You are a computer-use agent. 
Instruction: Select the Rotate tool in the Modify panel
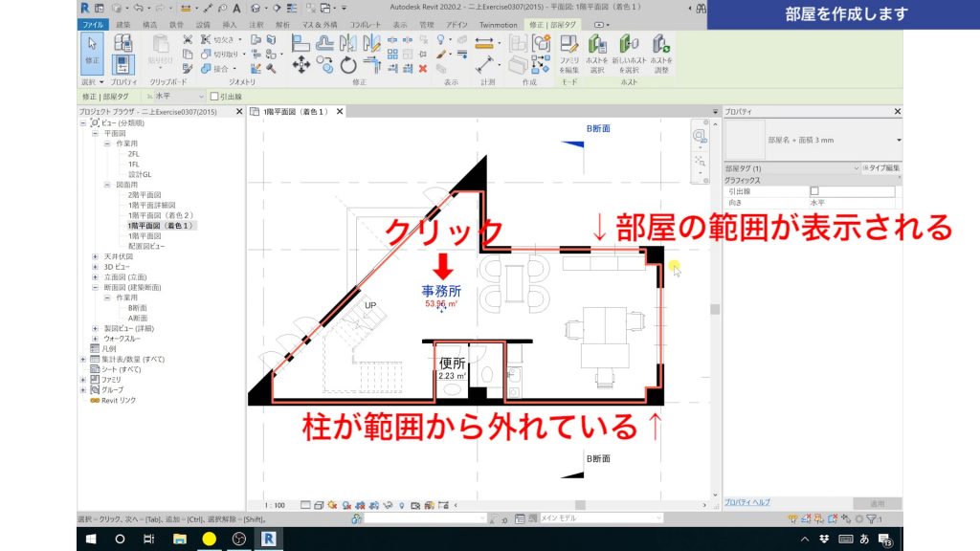coord(349,65)
